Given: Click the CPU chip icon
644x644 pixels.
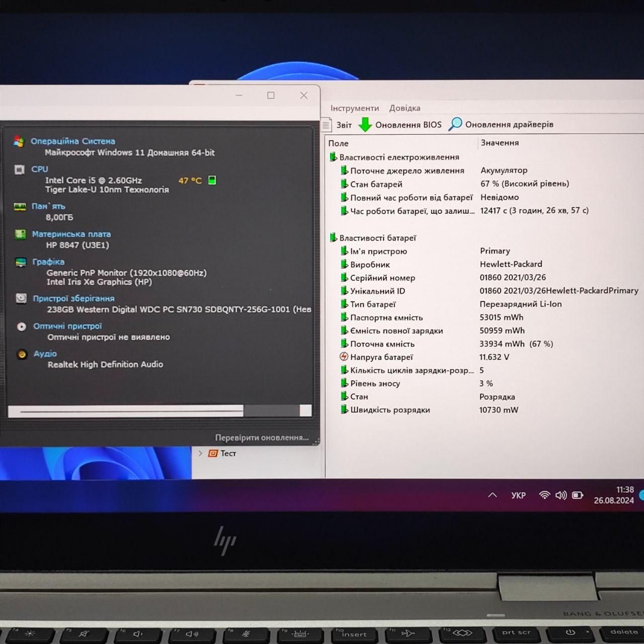Looking at the screenshot, I should [20, 170].
